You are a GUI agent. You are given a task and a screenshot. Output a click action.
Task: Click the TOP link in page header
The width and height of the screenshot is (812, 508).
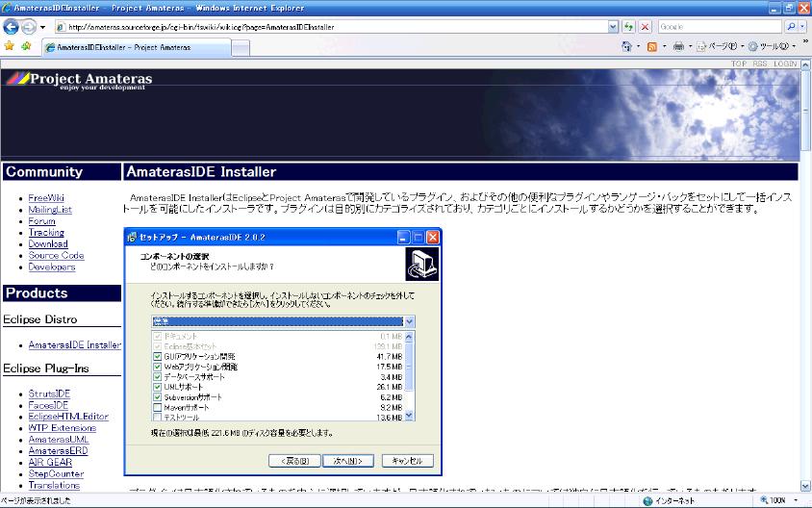pyautogui.click(x=739, y=63)
